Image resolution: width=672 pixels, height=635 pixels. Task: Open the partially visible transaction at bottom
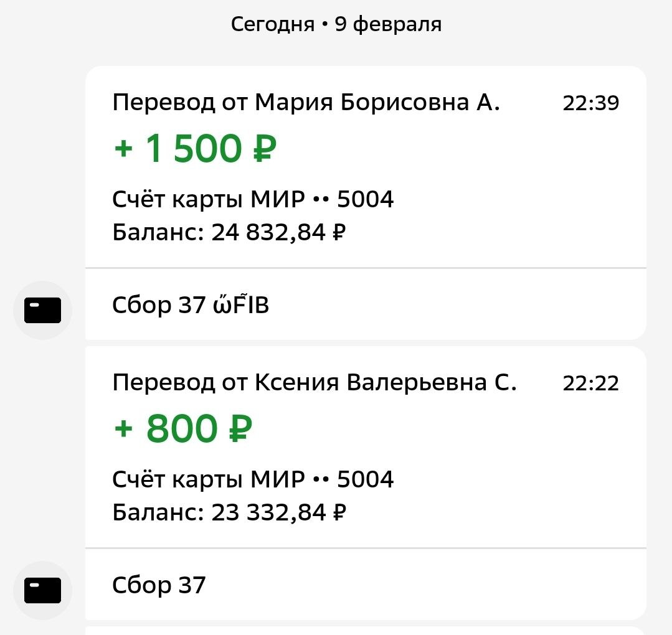(365, 630)
